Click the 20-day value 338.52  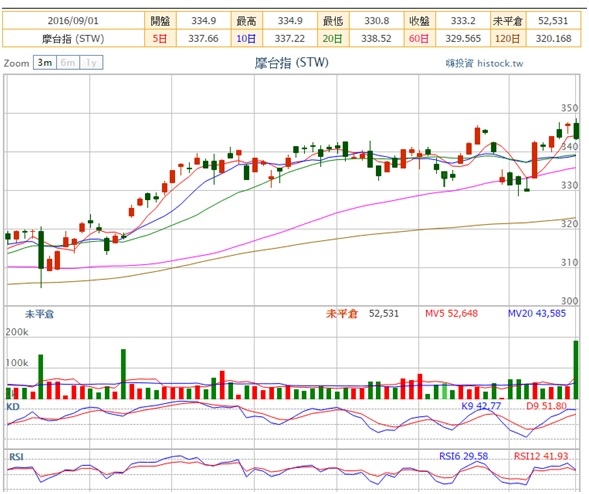point(376,38)
